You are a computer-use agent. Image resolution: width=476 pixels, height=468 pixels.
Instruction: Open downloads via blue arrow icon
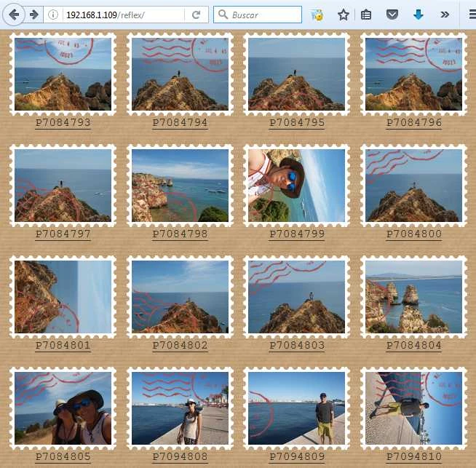click(x=419, y=15)
